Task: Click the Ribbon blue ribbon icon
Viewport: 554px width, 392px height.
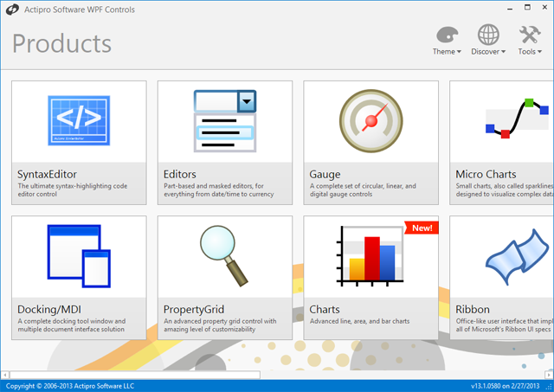Action: point(518,256)
